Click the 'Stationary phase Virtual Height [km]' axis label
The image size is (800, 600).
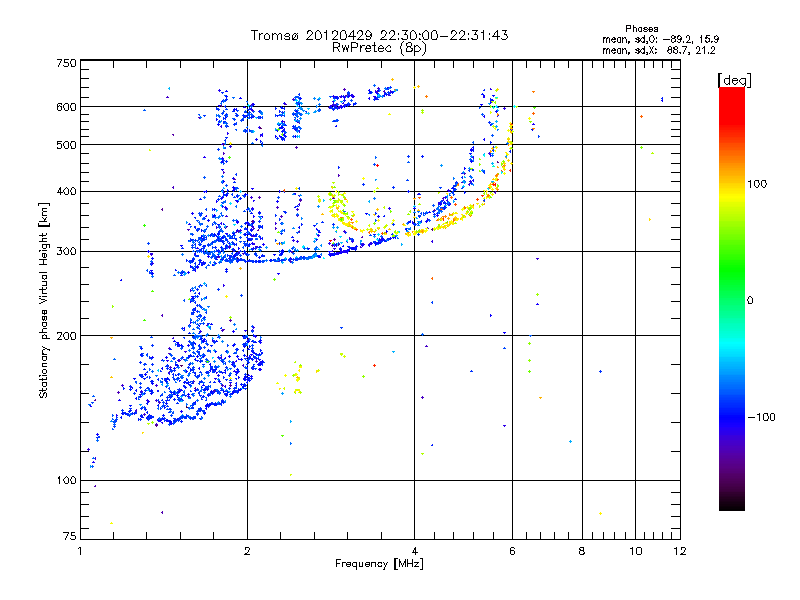[43, 301]
